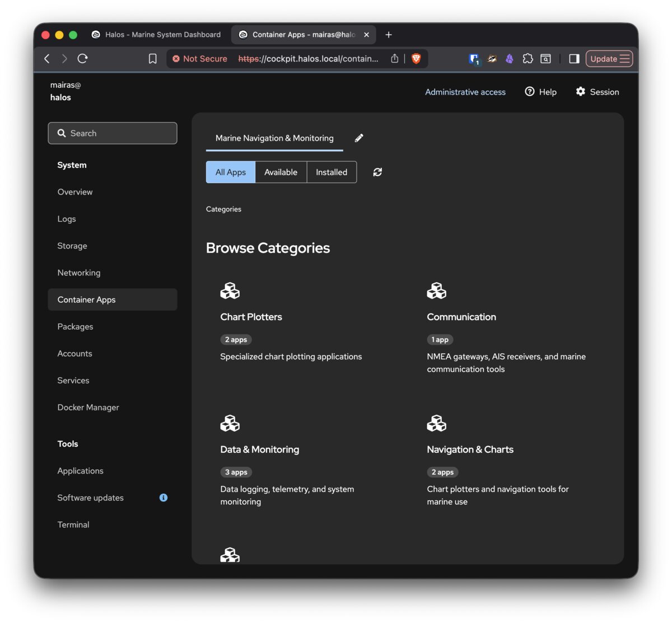This screenshot has height=623, width=672.
Task: Open the Chart Plotters category icon
Action: coord(230,291)
